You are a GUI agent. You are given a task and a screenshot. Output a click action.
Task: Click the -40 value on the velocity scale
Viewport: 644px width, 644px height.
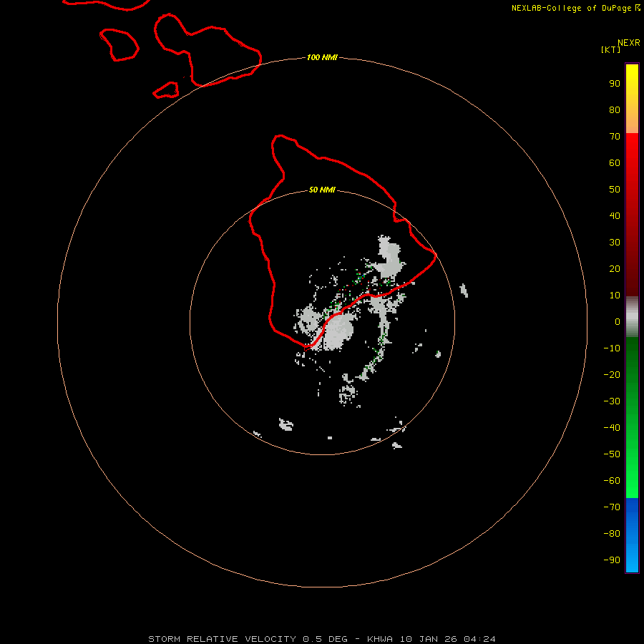(612, 428)
